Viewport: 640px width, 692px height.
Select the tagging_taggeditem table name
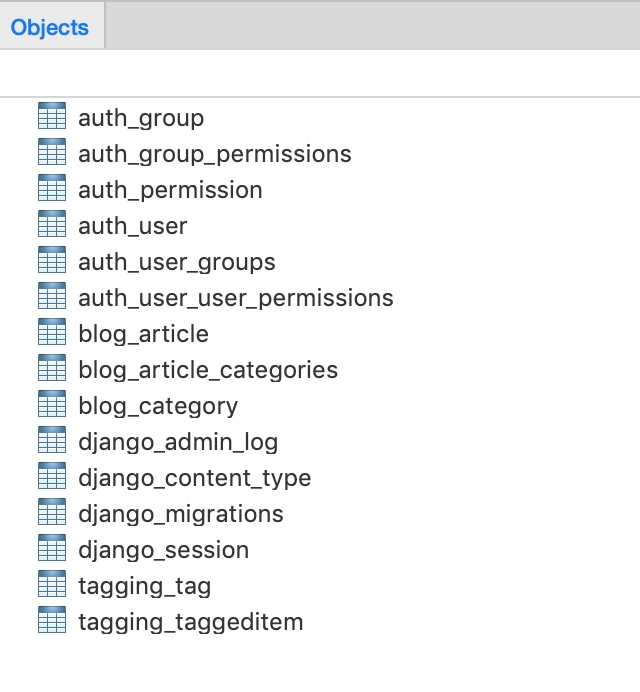(190, 622)
